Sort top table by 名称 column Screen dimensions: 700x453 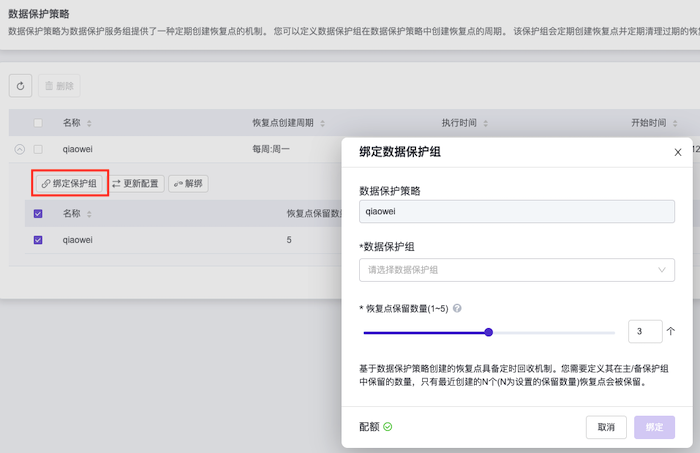(89, 123)
